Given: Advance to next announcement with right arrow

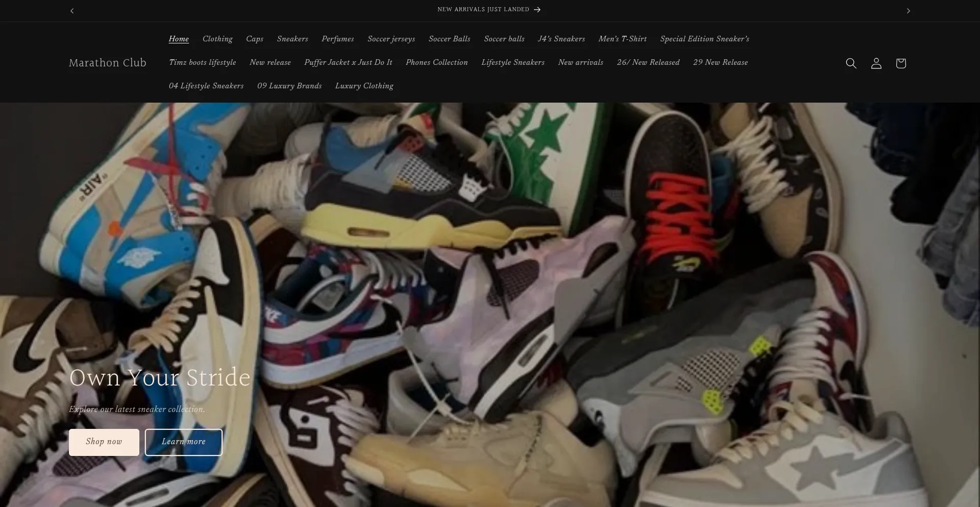Looking at the screenshot, I should click(908, 11).
